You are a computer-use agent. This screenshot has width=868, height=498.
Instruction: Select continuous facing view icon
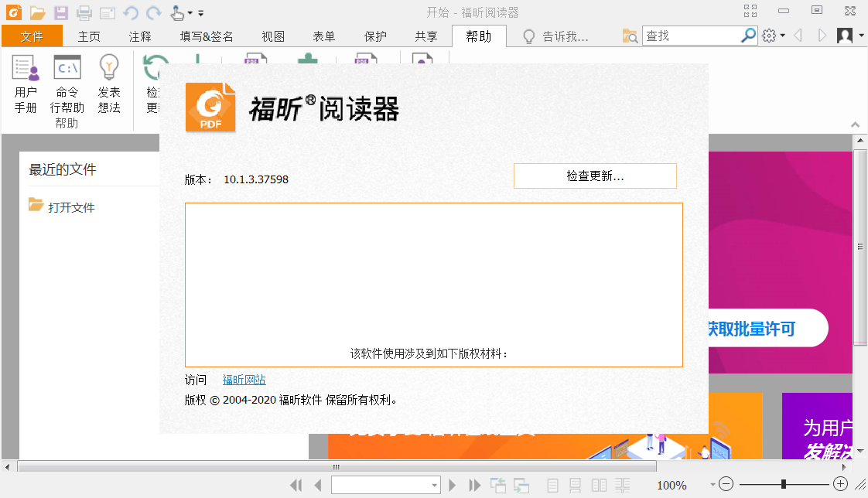[x=622, y=486]
